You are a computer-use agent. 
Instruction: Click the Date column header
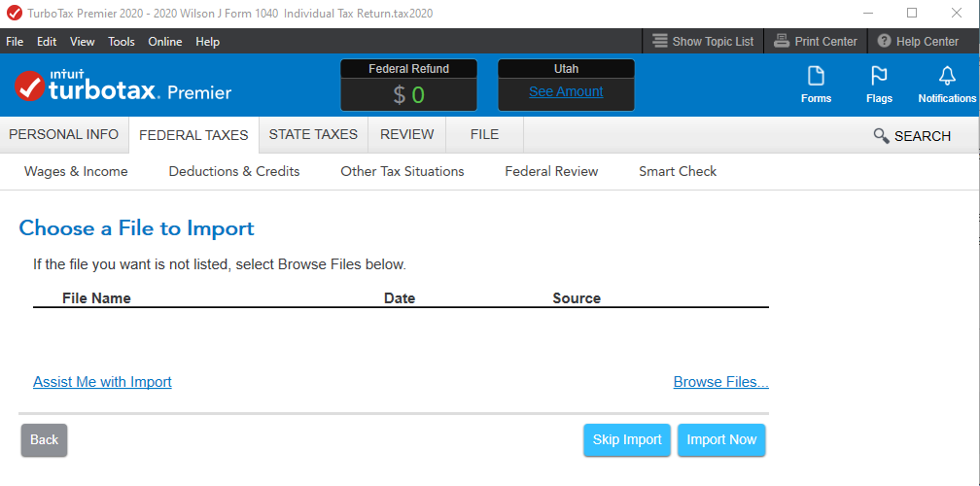coord(400,298)
